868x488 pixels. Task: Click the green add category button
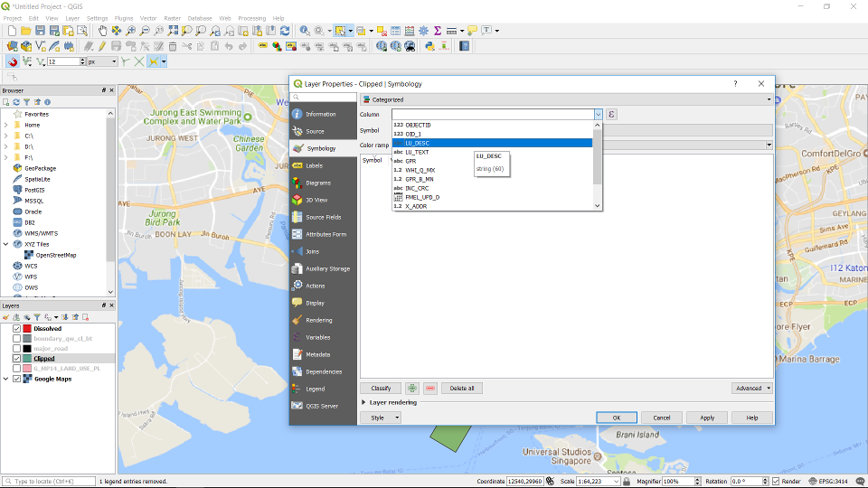click(x=412, y=388)
